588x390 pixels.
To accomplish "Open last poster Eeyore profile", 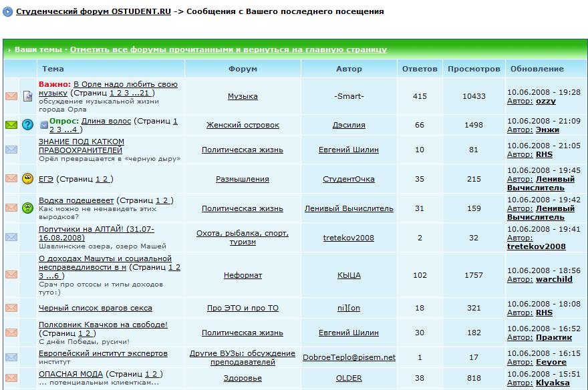I will pyautogui.click(x=551, y=362).
